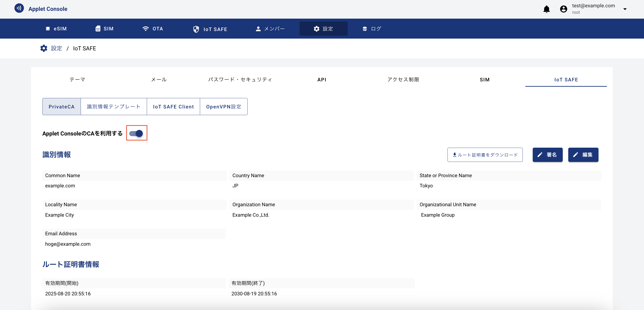Expand the account dropdown arrow
The height and width of the screenshot is (310, 644).
click(x=625, y=9)
